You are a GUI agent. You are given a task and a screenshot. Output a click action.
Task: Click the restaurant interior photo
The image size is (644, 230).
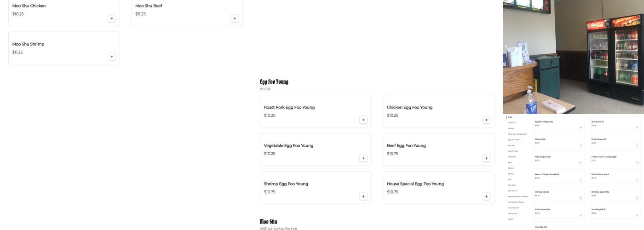pyautogui.click(x=573, y=57)
